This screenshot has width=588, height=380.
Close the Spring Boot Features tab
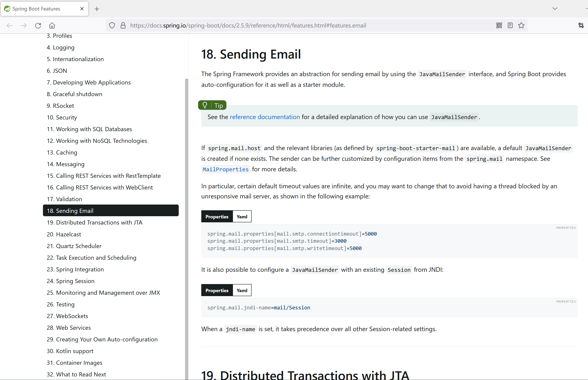82,9
